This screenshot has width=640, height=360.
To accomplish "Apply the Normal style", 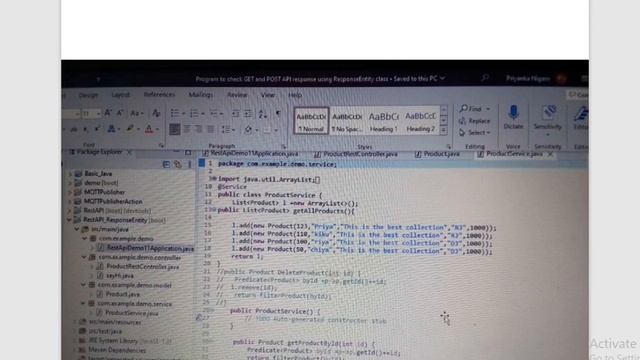I will pyautogui.click(x=311, y=120).
